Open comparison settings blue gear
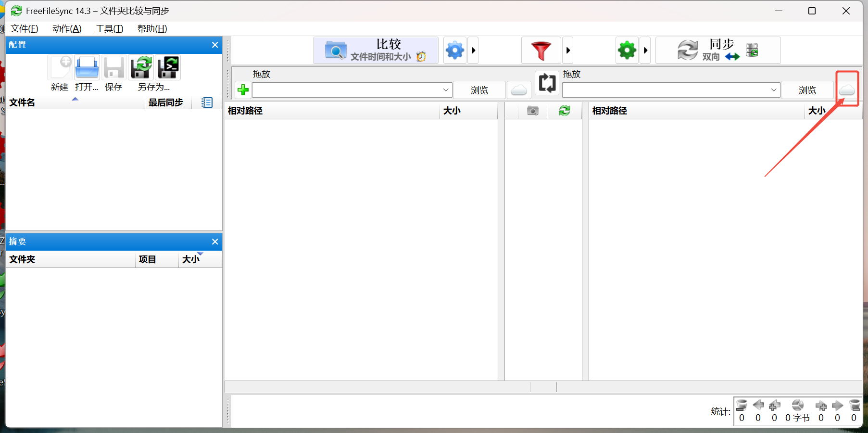The image size is (868, 433). point(455,50)
